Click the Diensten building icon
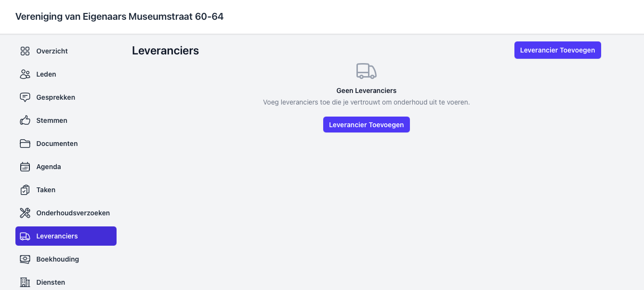Image resolution: width=644 pixels, height=290 pixels. pyautogui.click(x=25, y=282)
